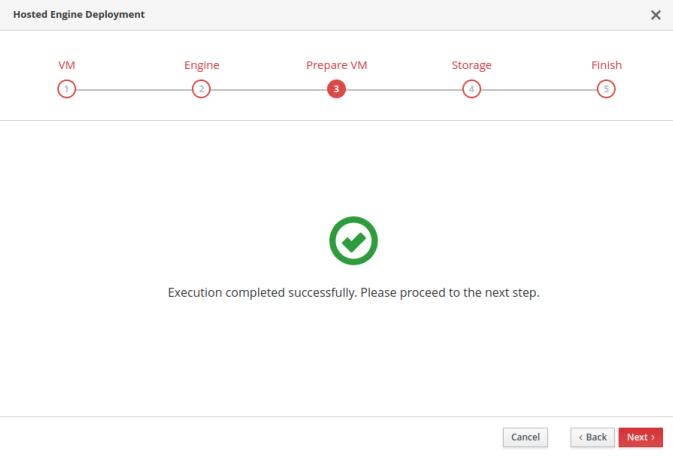Click the filled step 3 circle

(x=336, y=89)
